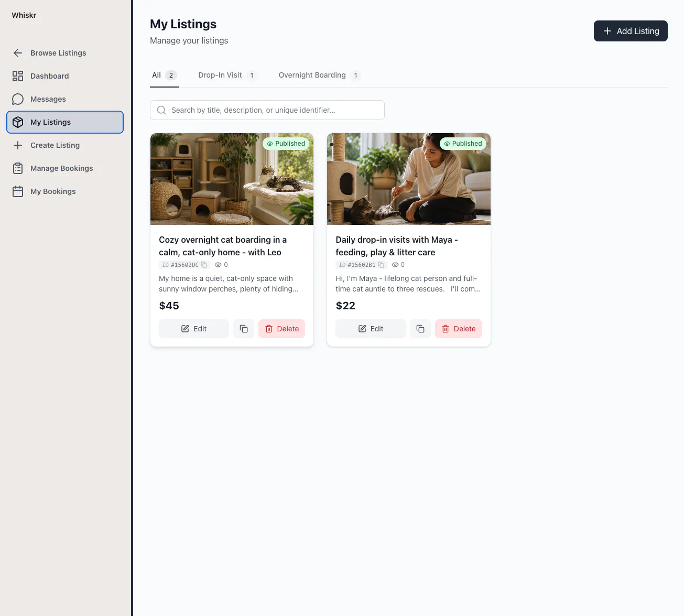The height and width of the screenshot is (616, 684).
Task: Open title 'Daily drop-in visits with Maya'
Action: 397,246
